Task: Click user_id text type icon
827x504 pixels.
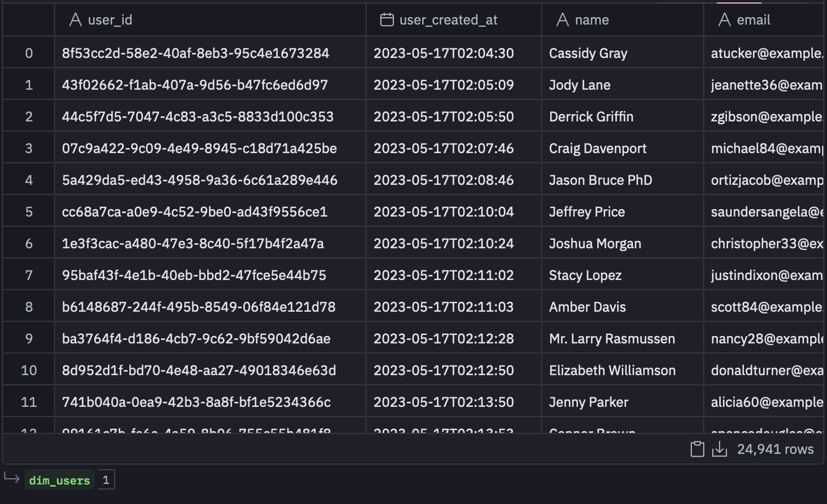Action: (x=75, y=20)
